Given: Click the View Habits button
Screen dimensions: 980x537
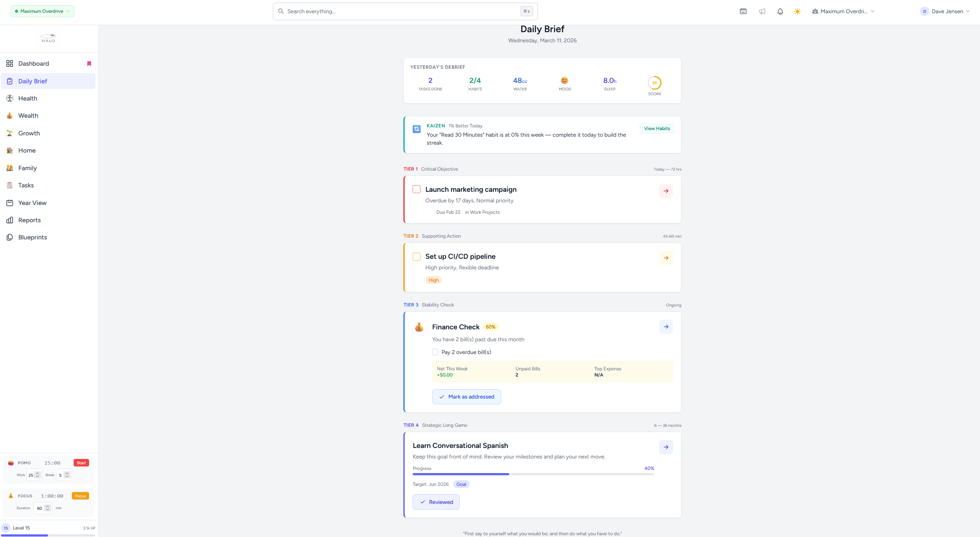Looking at the screenshot, I should (656, 128).
